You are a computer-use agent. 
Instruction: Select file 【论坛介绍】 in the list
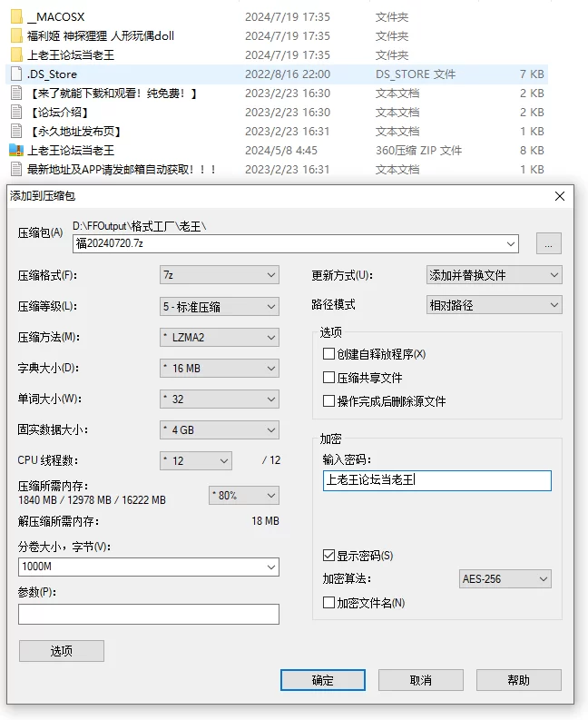pos(59,112)
